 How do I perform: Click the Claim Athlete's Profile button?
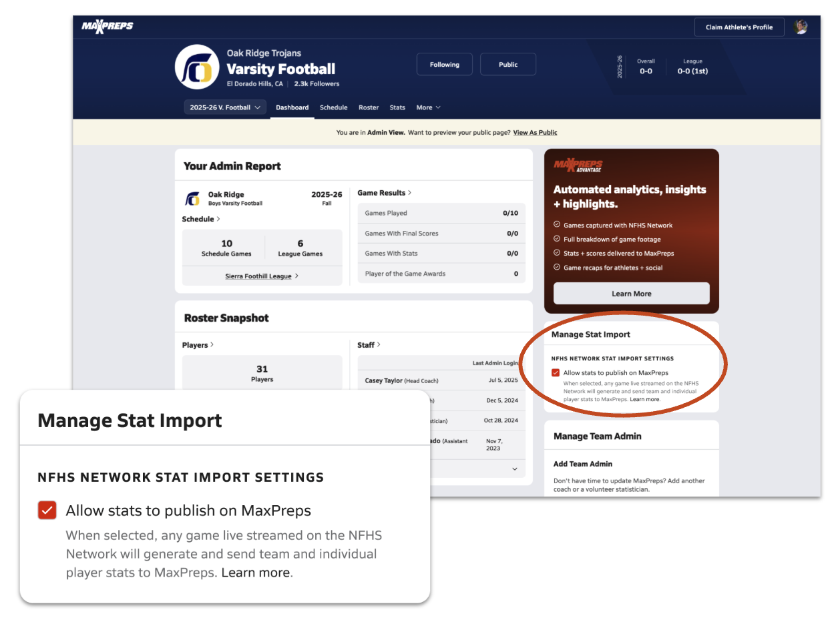click(739, 27)
